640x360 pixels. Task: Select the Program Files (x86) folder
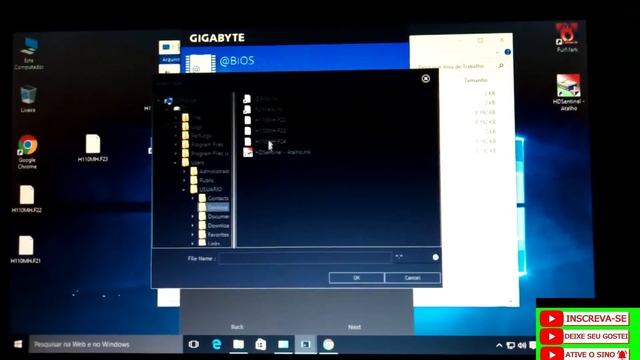[205, 153]
